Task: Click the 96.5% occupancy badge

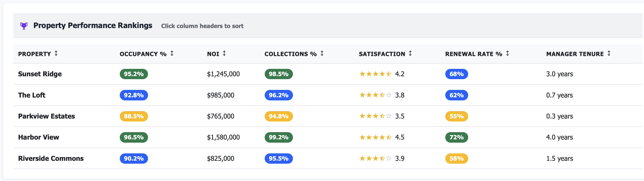Action: tap(134, 137)
